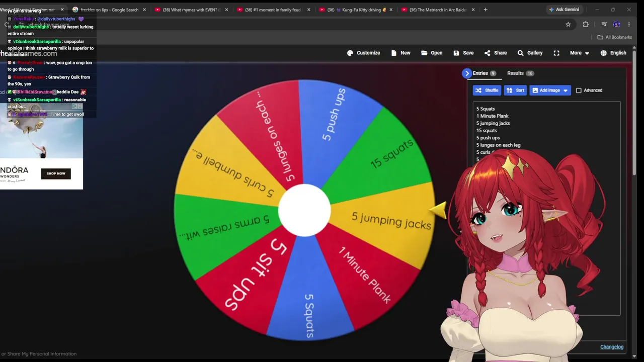Bookmark this page with the star icon

tap(568, 24)
